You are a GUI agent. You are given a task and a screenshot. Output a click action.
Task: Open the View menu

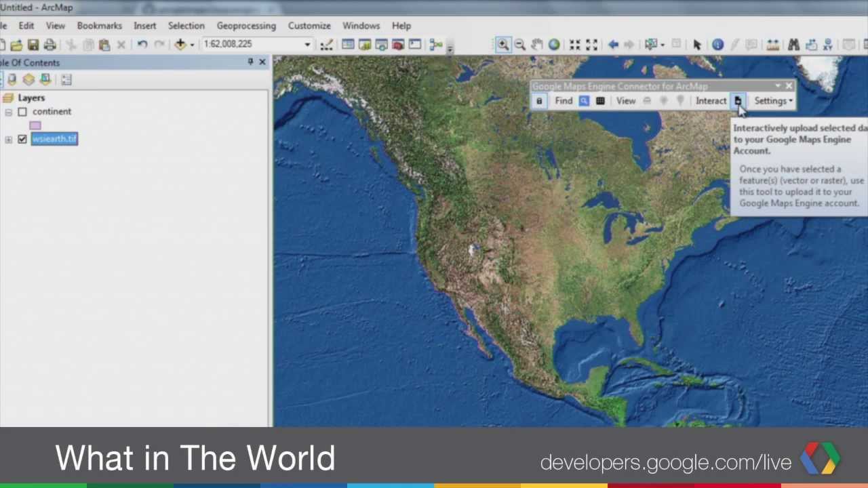56,26
